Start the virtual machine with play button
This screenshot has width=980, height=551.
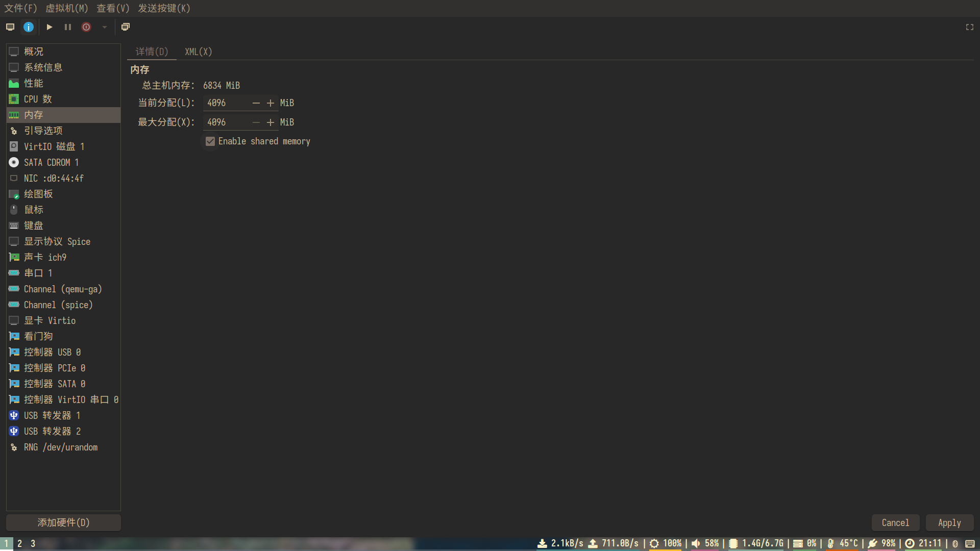pyautogui.click(x=50, y=27)
